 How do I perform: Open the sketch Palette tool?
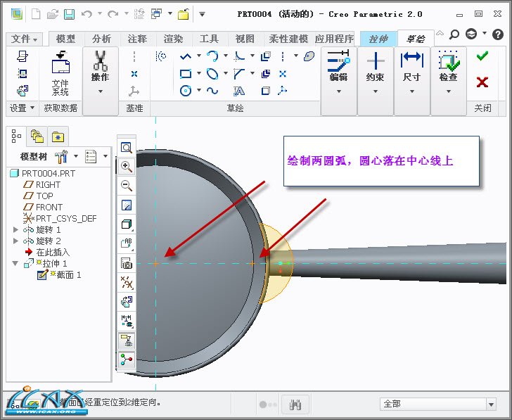click(309, 56)
